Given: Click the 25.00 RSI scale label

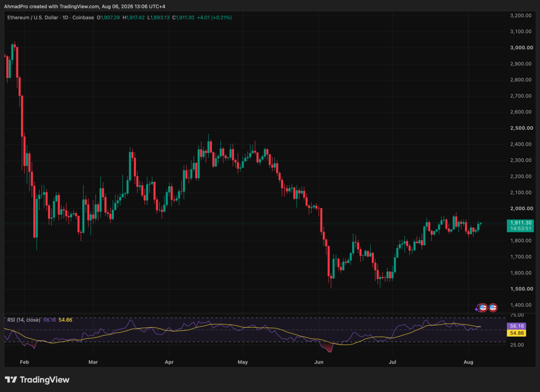Looking at the screenshot, I should pos(518,345).
